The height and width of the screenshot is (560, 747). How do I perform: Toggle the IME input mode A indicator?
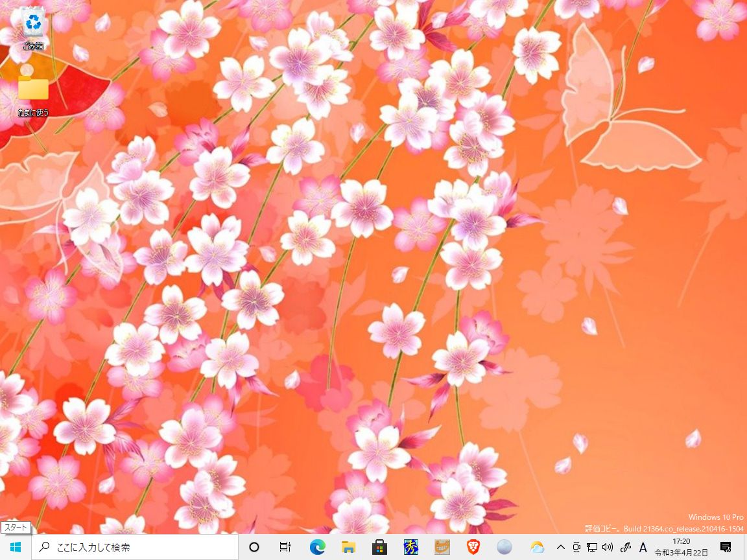643,548
